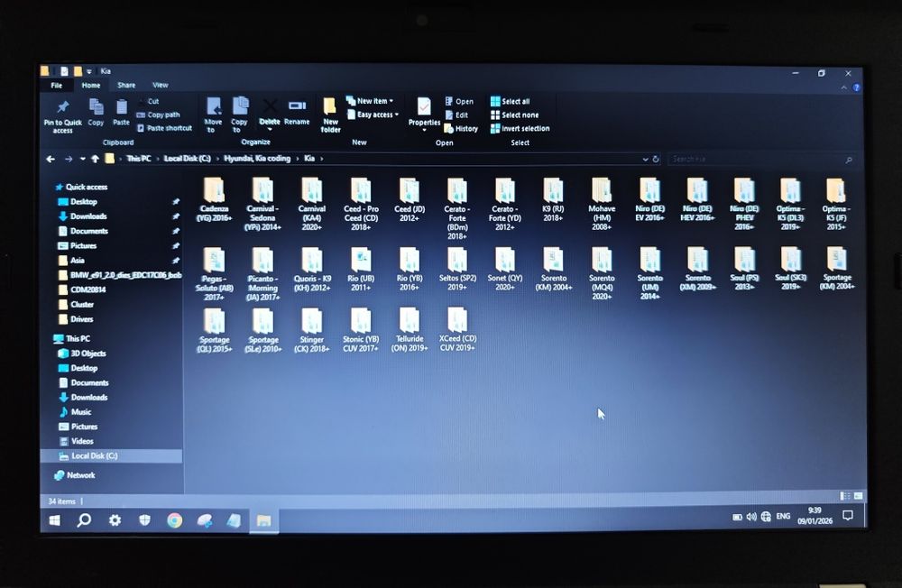Screen dimensions: 902x588
Task: Open the File tab
Action: [x=56, y=85]
